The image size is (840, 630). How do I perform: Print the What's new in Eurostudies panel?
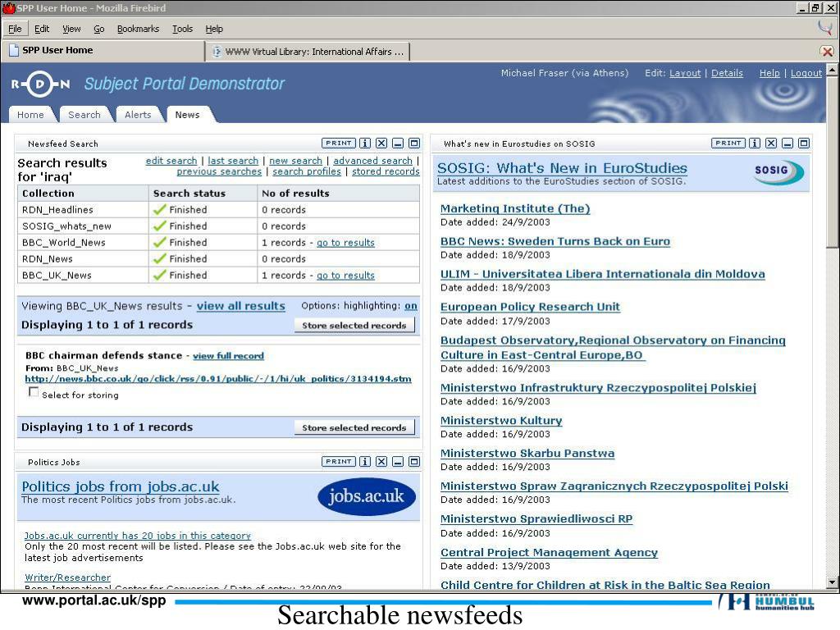728,143
